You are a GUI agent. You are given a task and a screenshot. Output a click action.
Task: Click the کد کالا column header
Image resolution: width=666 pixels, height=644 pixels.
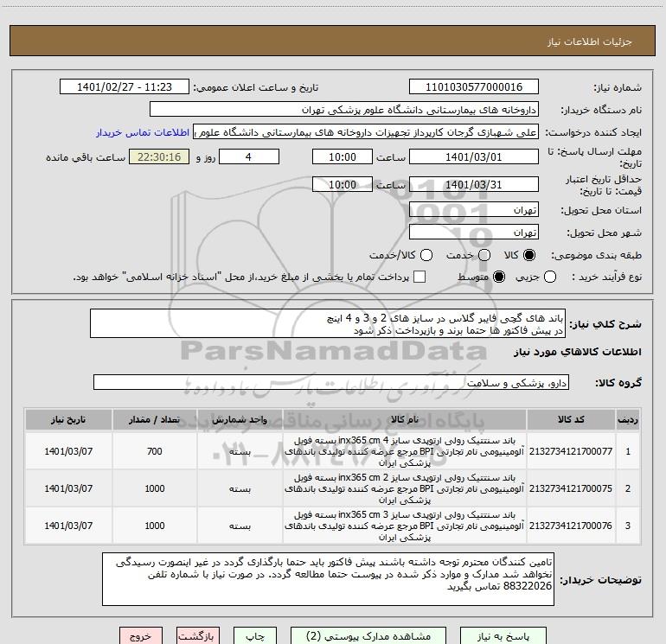click(571, 419)
